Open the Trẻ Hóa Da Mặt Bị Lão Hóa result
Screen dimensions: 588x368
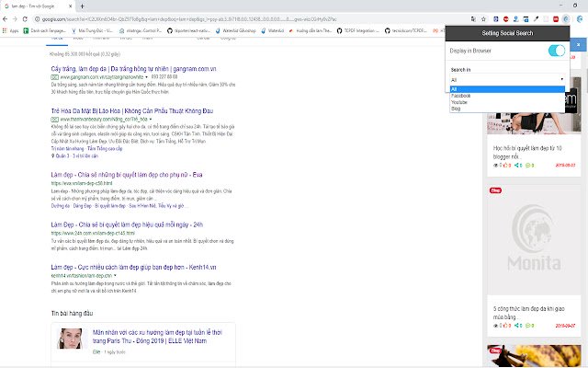click(132, 110)
